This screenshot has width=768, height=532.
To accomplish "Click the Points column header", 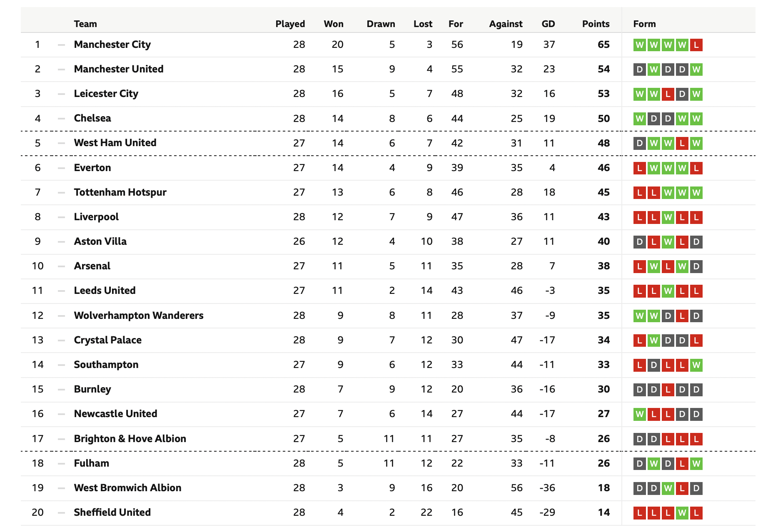I will point(596,24).
